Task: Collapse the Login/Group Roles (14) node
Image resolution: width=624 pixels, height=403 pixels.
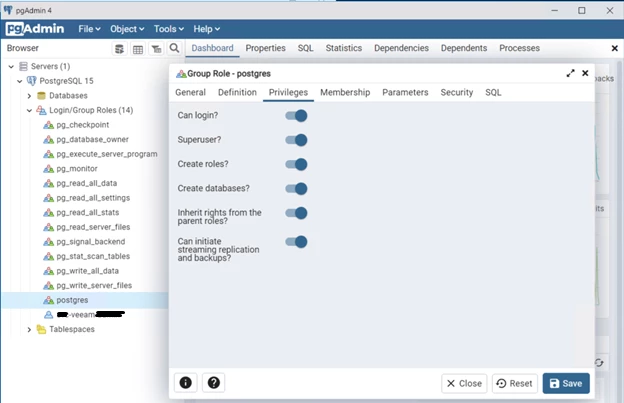Action: point(29,111)
